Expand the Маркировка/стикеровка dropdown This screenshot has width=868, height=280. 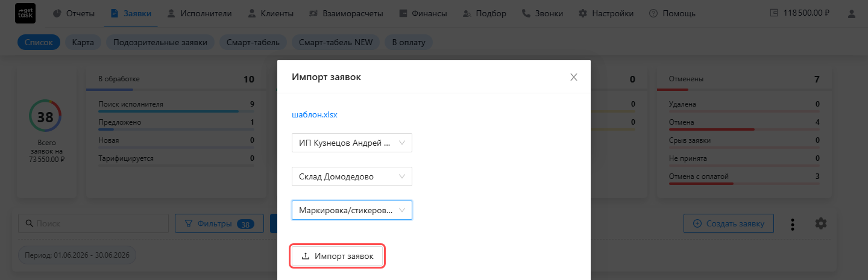[x=352, y=210]
